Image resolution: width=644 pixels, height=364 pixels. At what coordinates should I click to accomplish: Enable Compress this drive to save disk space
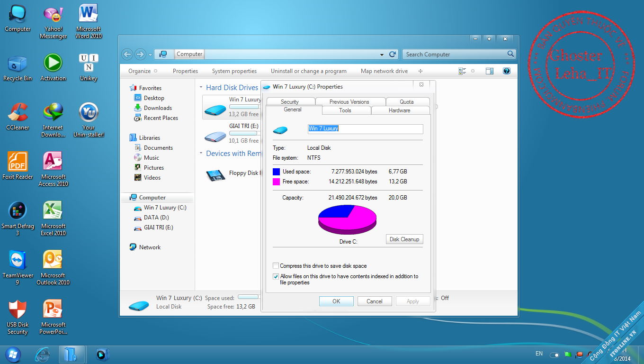click(x=276, y=266)
